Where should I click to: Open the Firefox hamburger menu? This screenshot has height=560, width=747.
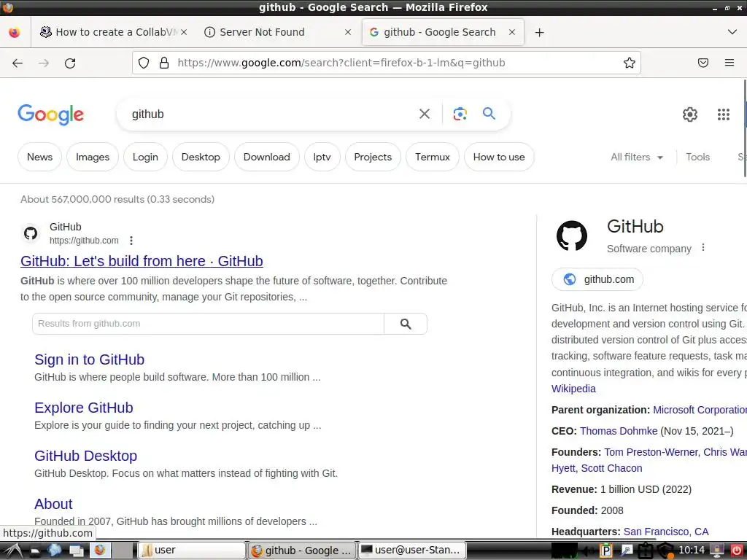[x=729, y=63]
